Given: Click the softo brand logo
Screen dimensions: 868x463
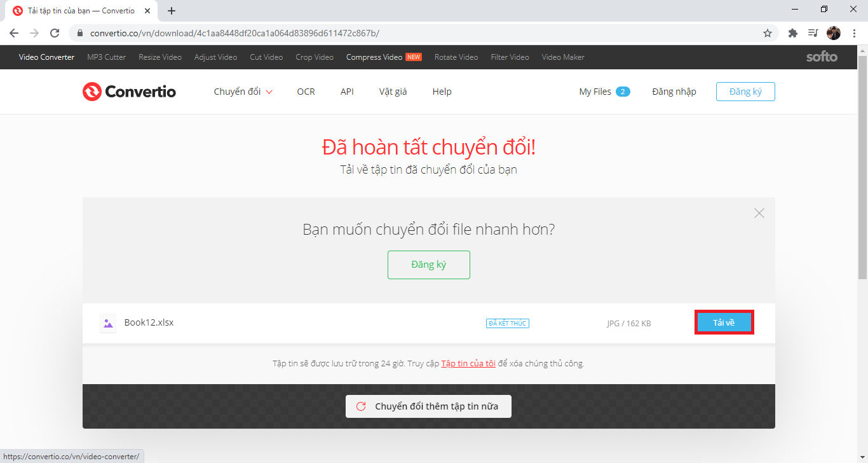Looking at the screenshot, I should (x=822, y=57).
